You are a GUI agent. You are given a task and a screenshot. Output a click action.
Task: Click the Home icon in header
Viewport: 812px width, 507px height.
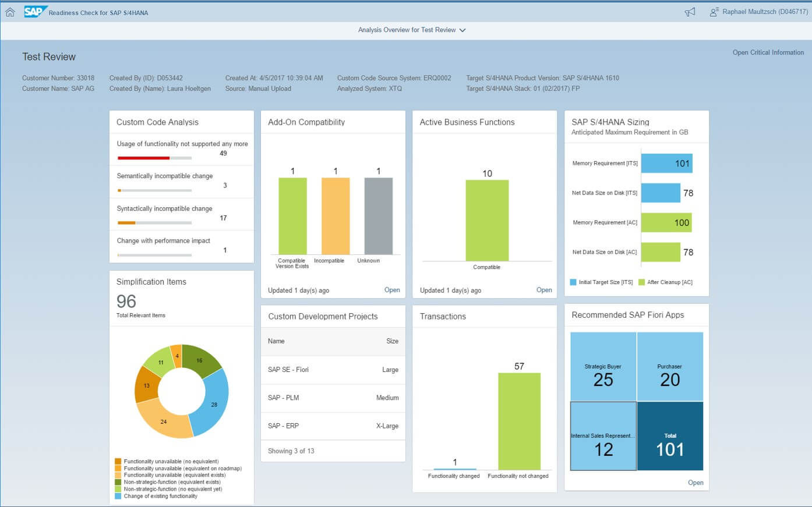(x=10, y=12)
